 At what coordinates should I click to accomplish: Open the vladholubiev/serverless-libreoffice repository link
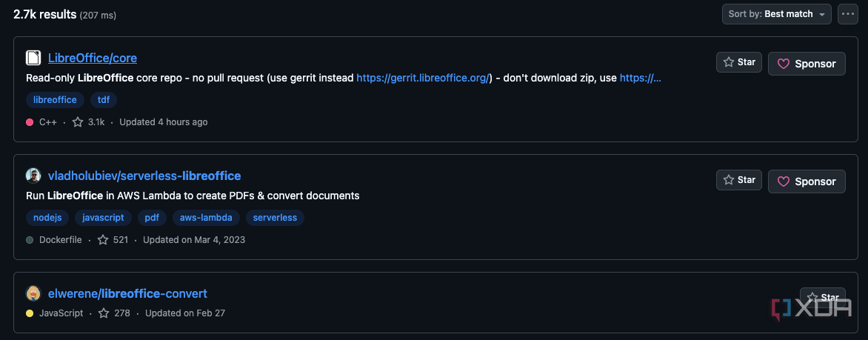144,176
